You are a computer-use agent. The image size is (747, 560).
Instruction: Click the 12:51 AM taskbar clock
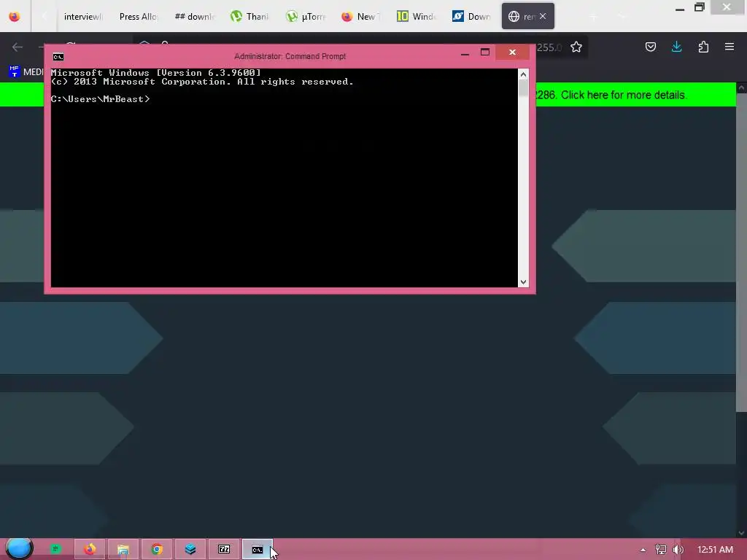click(x=715, y=550)
